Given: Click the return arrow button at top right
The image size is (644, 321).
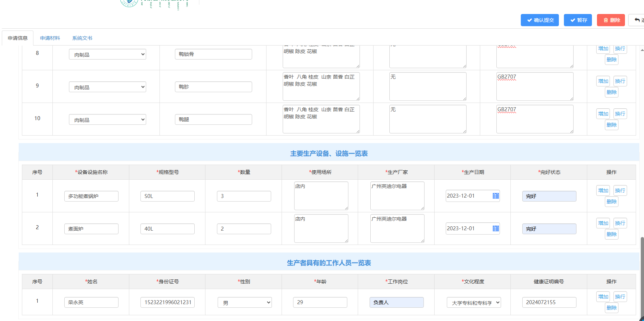Looking at the screenshot, I should tap(637, 20).
